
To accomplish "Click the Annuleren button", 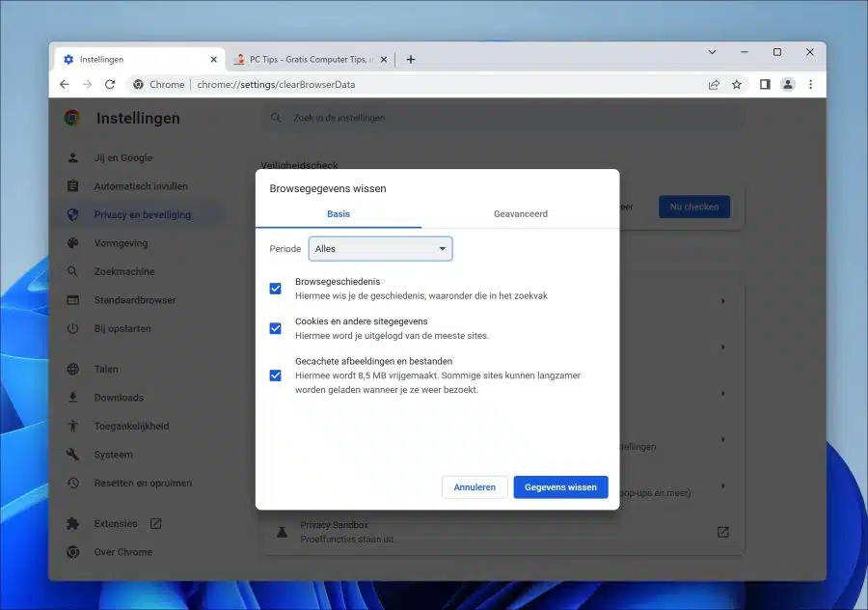I will click(475, 487).
